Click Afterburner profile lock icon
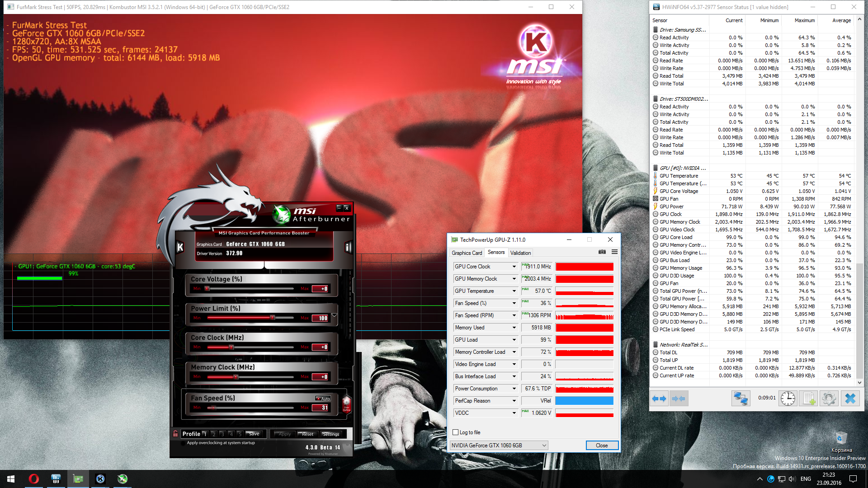 tap(175, 434)
